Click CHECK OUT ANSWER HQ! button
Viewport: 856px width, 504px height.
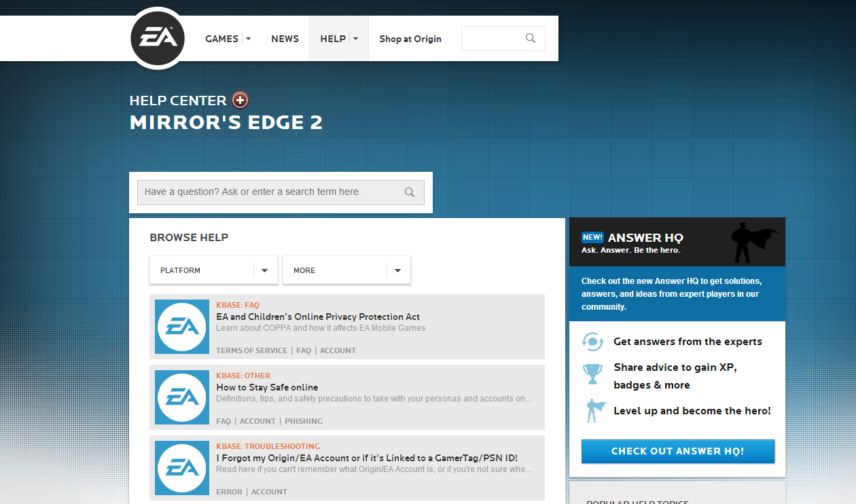click(x=678, y=451)
